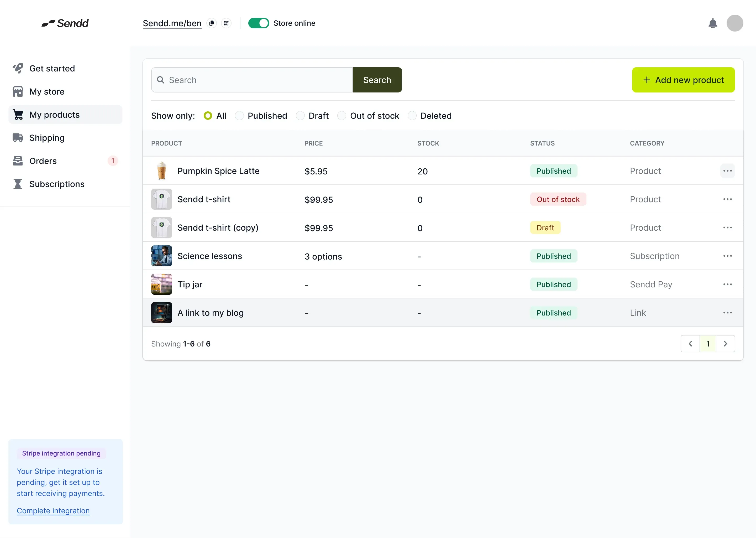Click the dark Search button
Image resolution: width=756 pixels, height=538 pixels.
click(x=377, y=80)
